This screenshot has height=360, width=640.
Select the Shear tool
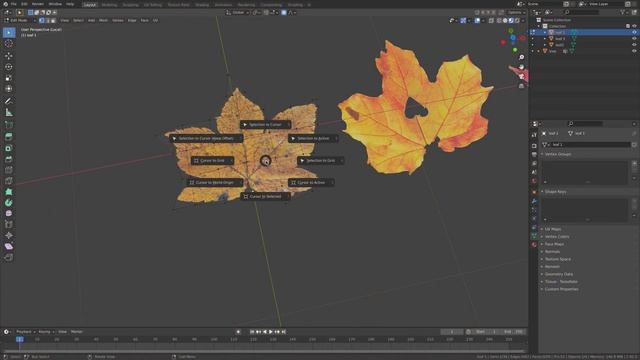tap(9, 247)
